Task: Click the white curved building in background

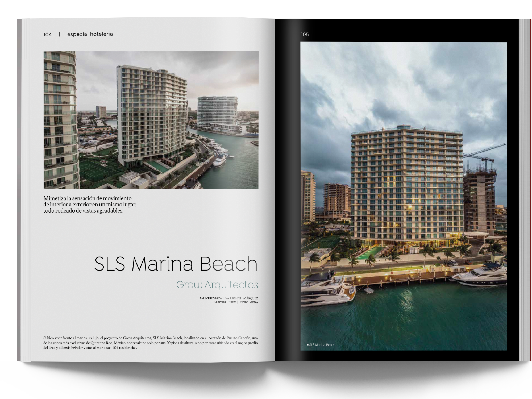Action: point(217,112)
